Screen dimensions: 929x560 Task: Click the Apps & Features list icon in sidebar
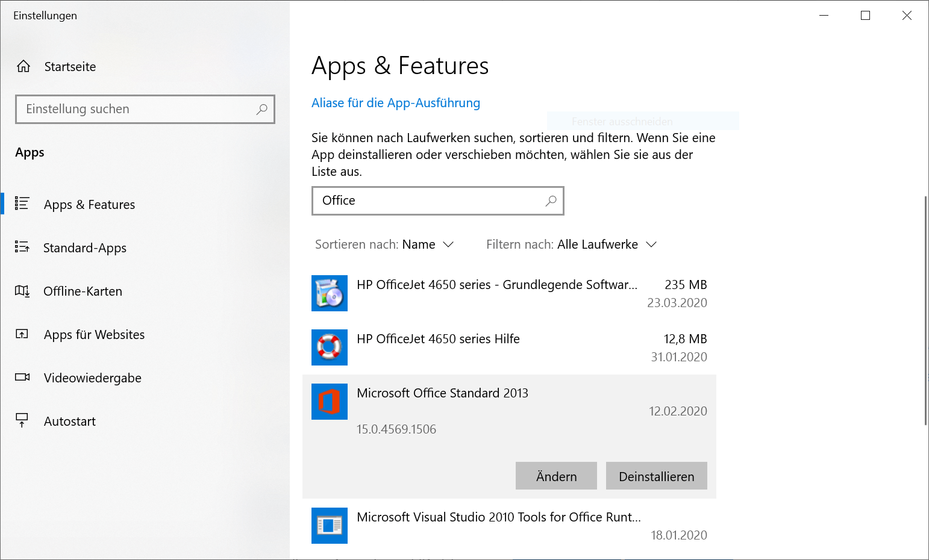click(x=22, y=204)
